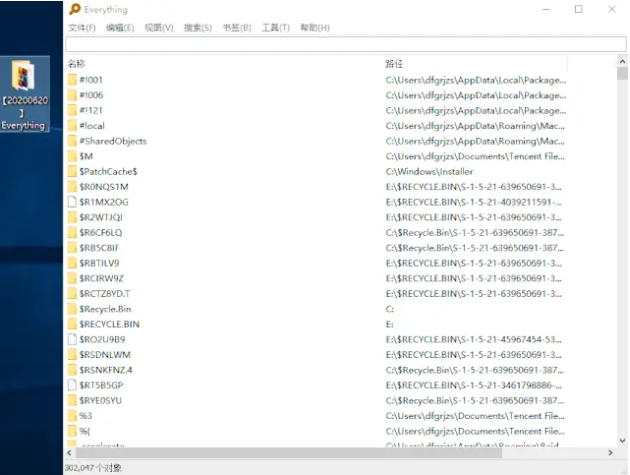Open the 书签(B) menu
The width and height of the screenshot is (630, 475).
click(237, 28)
